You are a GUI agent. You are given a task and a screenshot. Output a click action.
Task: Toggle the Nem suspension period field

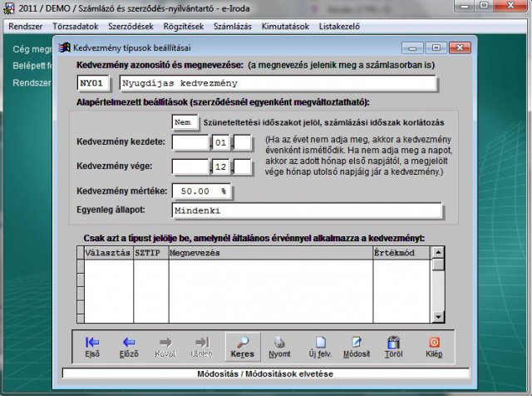pyautogui.click(x=185, y=122)
